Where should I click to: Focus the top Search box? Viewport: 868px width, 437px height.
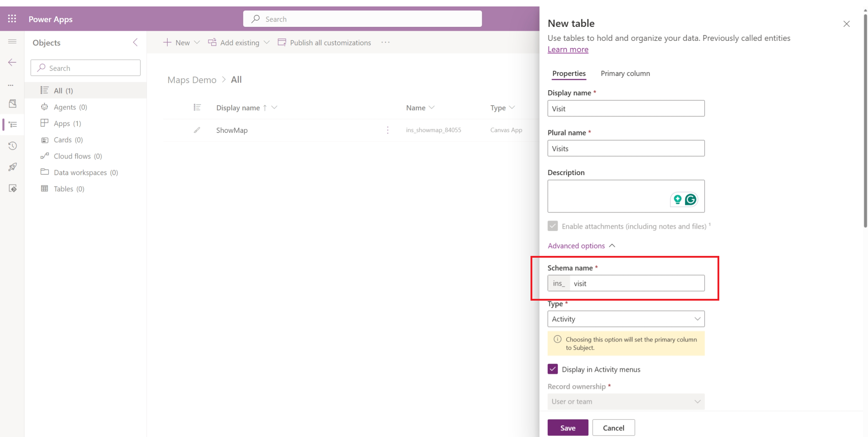[363, 19]
